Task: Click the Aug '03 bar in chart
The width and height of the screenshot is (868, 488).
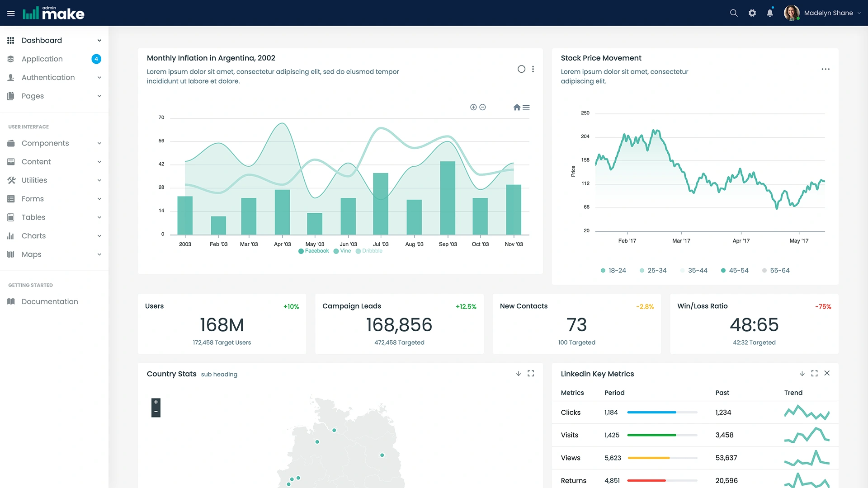Action: click(x=414, y=217)
